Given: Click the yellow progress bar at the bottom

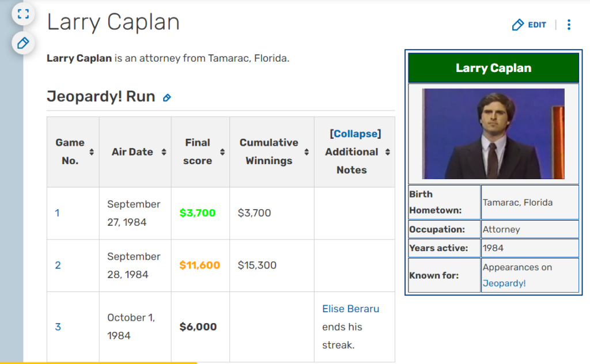Looking at the screenshot, I should click(98, 362).
